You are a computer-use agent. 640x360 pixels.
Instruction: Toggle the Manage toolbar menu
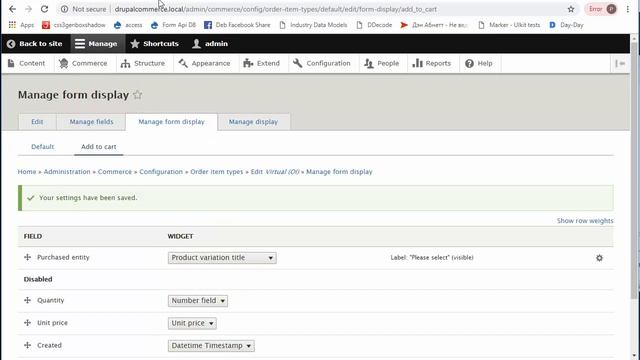pos(97,44)
